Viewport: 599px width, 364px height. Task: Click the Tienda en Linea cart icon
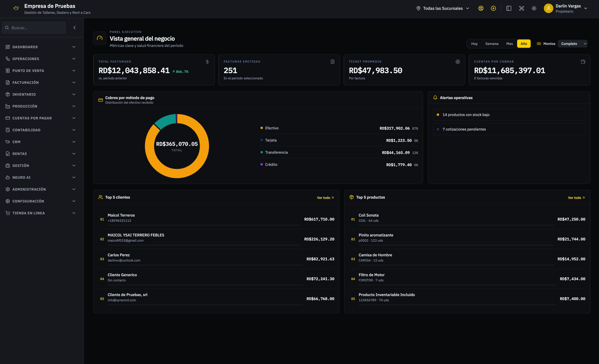8,213
